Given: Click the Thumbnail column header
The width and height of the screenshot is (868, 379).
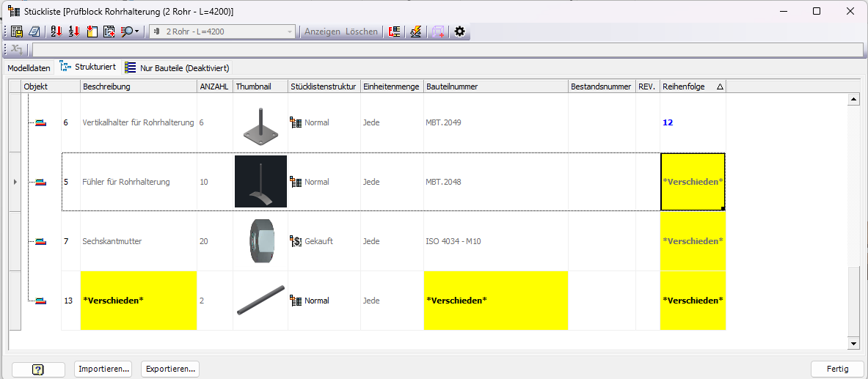Looking at the screenshot, I should [x=260, y=87].
